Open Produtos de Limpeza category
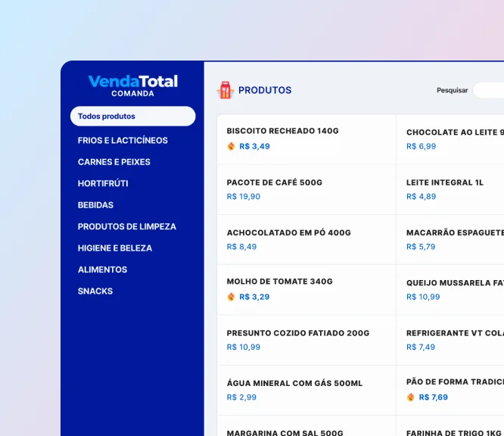This screenshot has height=436, width=504. click(x=126, y=226)
